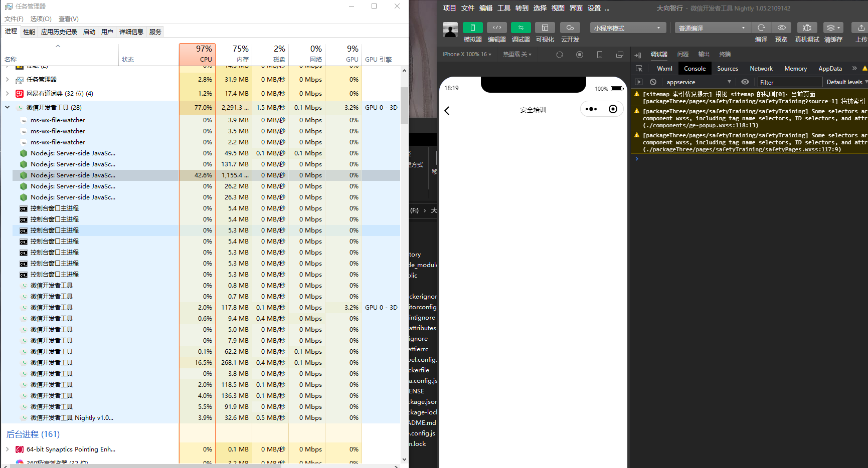Open the AppData devtools tab
Screen dimensions: 868x468
830,69
